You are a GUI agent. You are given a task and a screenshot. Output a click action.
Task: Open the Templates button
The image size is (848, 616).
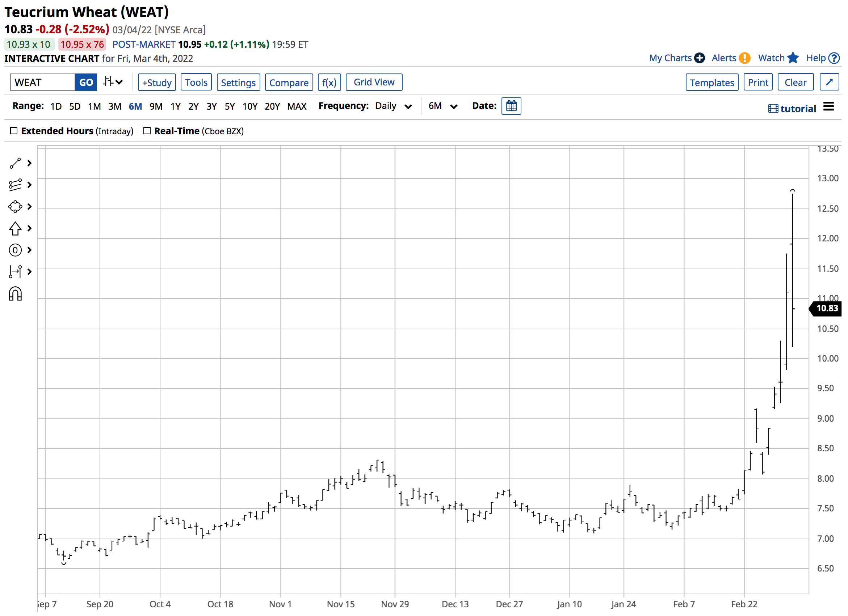click(x=712, y=82)
